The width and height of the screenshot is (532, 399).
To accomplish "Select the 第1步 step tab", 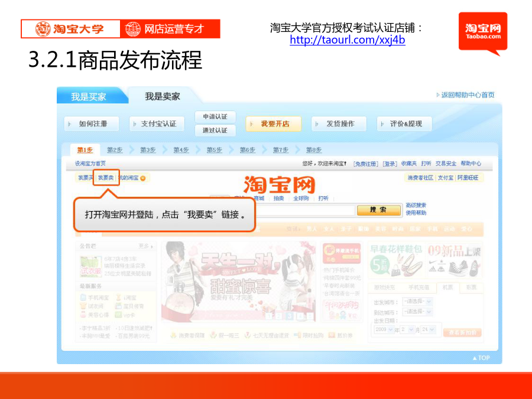I will point(85,150).
